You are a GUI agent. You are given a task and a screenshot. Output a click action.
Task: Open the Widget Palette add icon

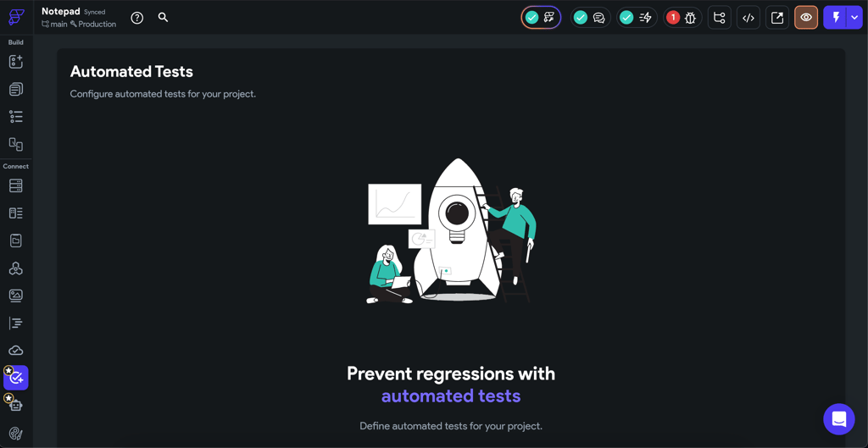16,62
